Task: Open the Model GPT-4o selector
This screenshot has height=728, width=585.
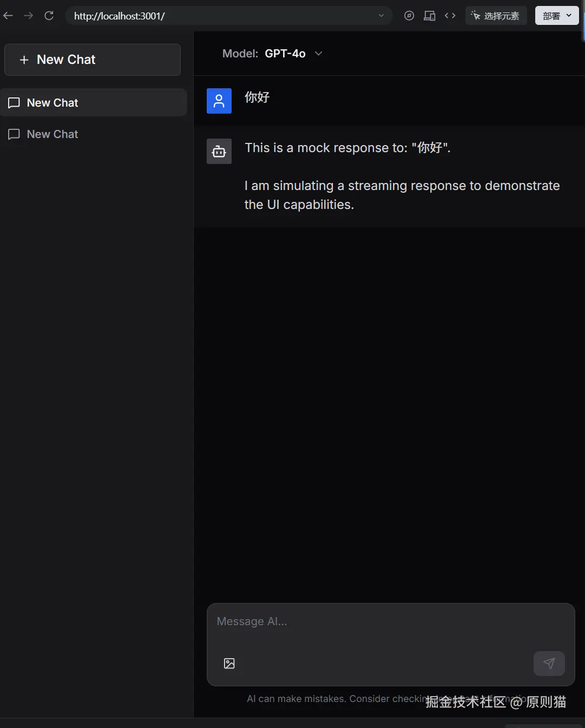Action: [x=272, y=54]
